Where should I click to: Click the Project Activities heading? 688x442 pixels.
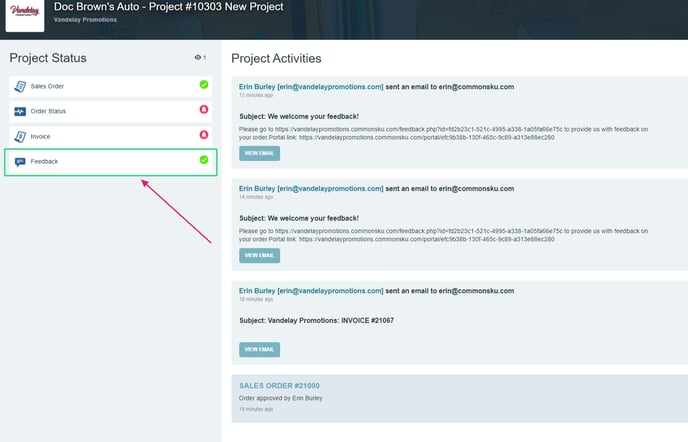point(276,58)
